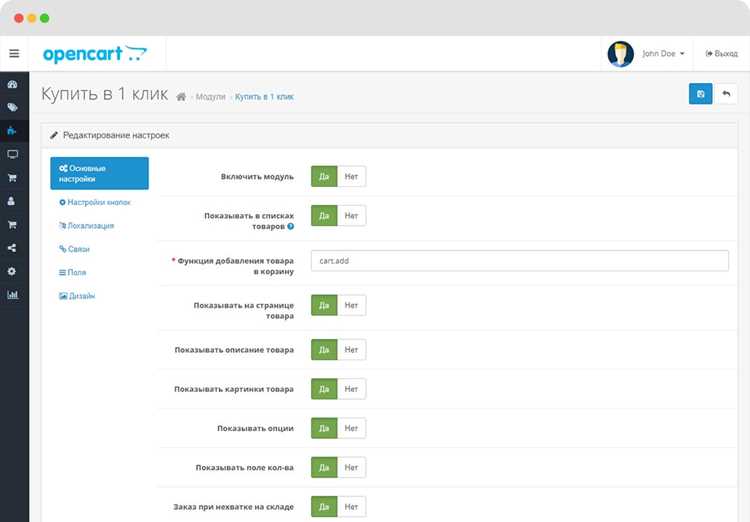Click the Купить в 1 клик breadcrumb link
The height and width of the screenshot is (522, 750).
coord(264,97)
